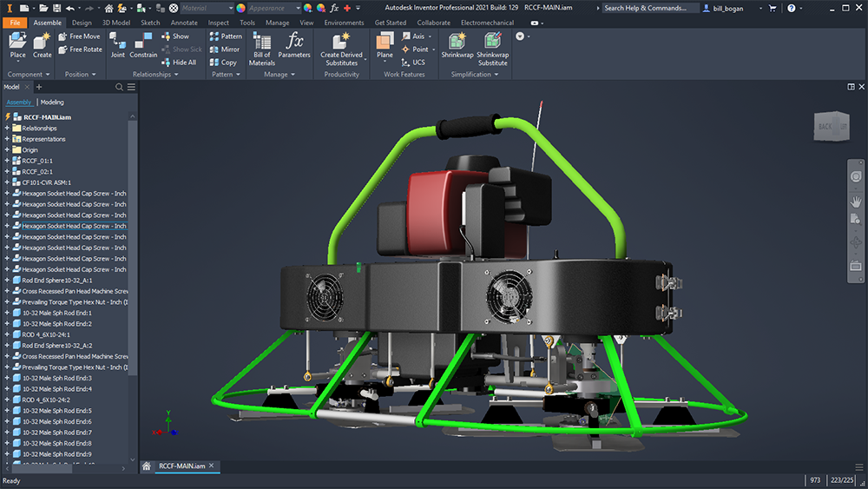868x489 pixels.
Task: Open the fx Parameters dialog
Action: [294, 45]
